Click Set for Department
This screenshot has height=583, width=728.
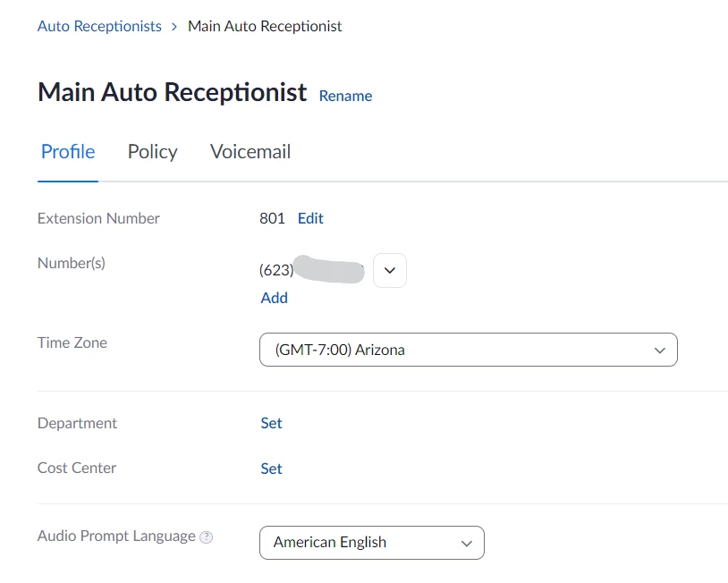pyautogui.click(x=271, y=423)
